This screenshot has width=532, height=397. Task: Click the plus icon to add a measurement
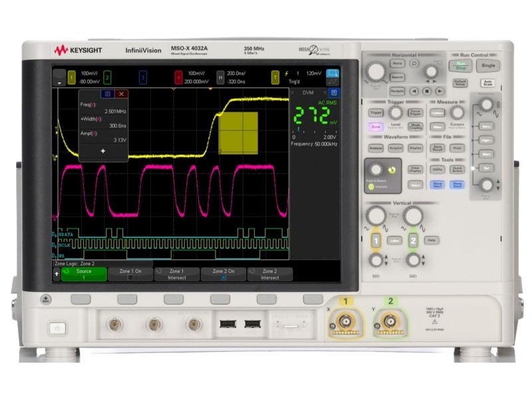[103, 151]
